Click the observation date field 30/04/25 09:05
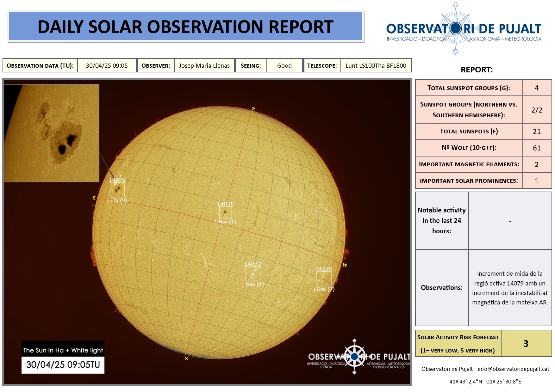Screen dimensions: 555x392 click(107, 66)
